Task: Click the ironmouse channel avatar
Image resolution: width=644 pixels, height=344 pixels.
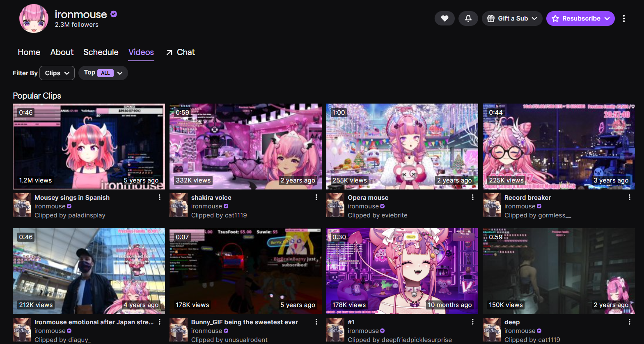Action: [x=34, y=19]
